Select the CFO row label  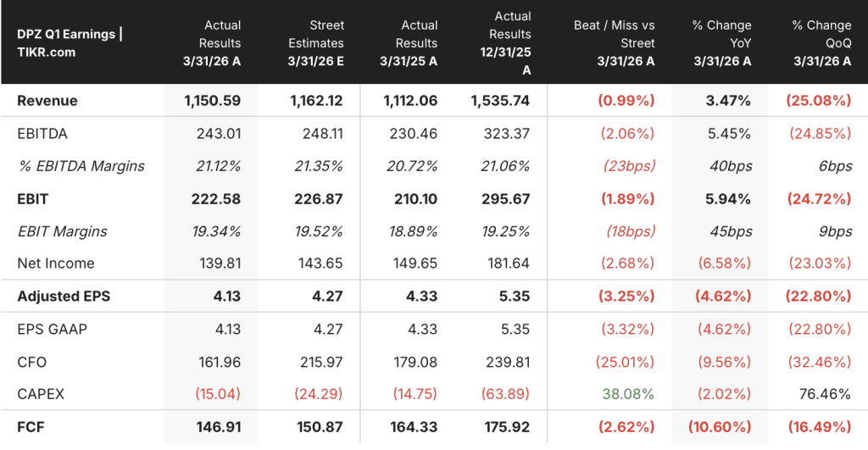pyautogui.click(x=32, y=362)
